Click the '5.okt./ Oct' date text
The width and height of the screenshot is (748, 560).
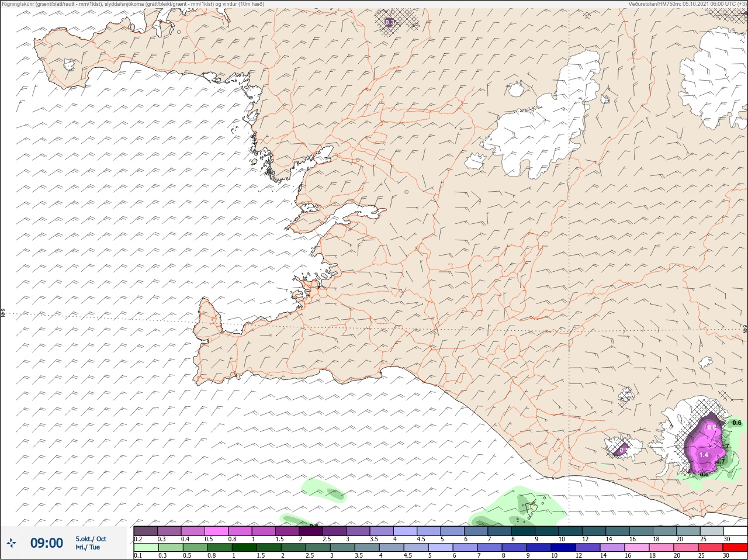point(91,539)
